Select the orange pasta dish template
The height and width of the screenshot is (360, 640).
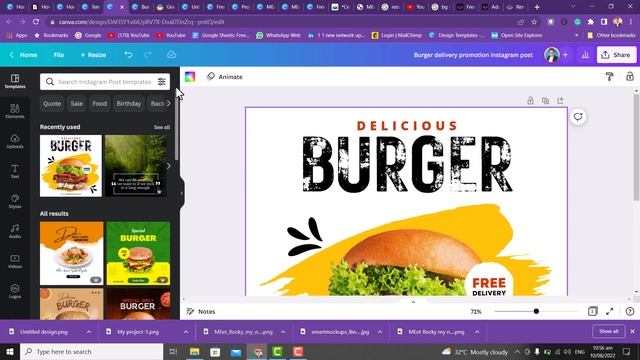71,253
